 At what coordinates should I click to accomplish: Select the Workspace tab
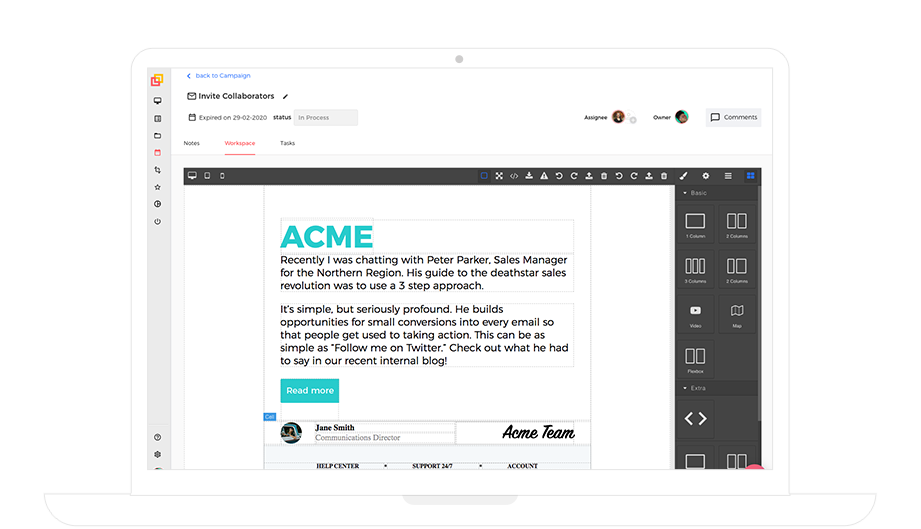(x=240, y=143)
